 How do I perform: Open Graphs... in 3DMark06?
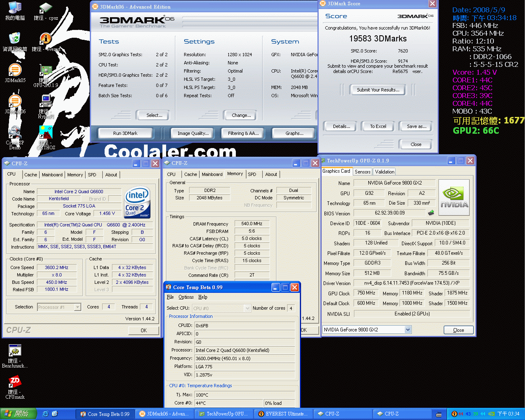pos(294,133)
